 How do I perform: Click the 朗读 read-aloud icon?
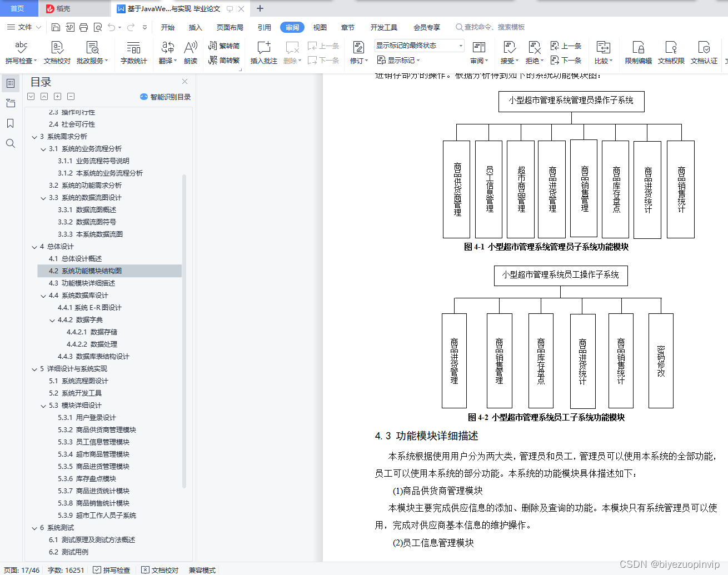(x=191, y=52)
